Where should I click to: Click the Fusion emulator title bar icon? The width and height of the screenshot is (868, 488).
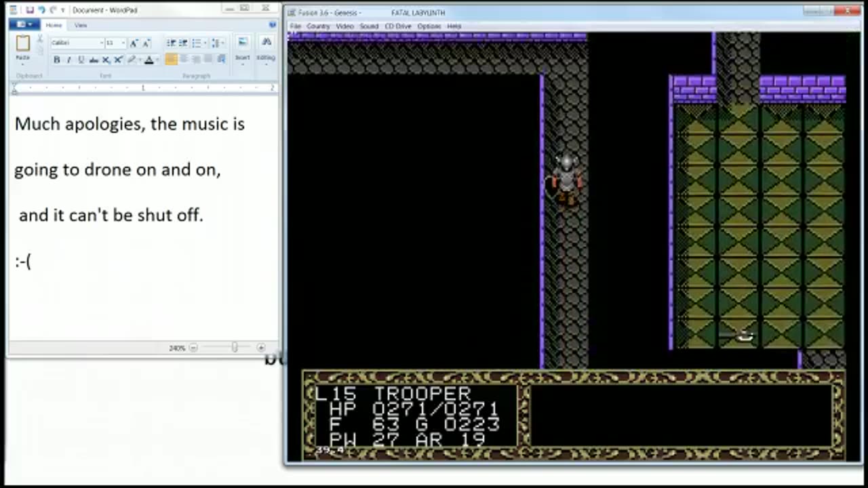292,12
